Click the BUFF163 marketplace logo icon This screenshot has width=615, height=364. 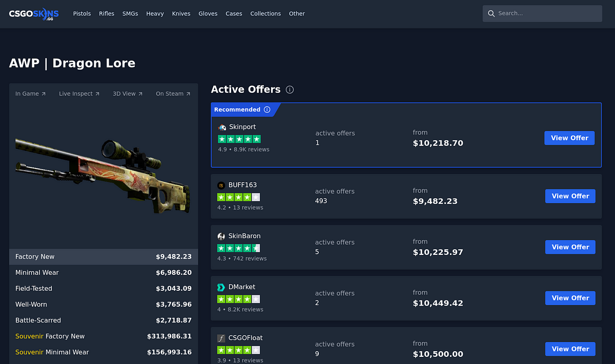coord(221,185)
